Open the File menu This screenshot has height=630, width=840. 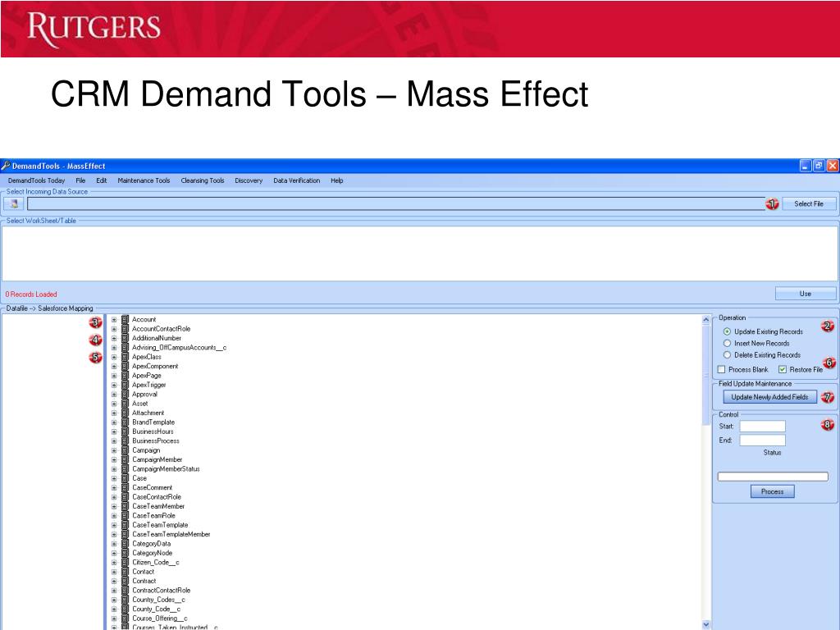click(80, 180)
